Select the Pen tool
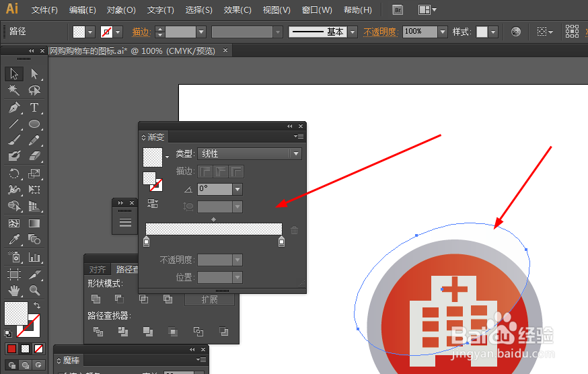 (x=14, y=108)
